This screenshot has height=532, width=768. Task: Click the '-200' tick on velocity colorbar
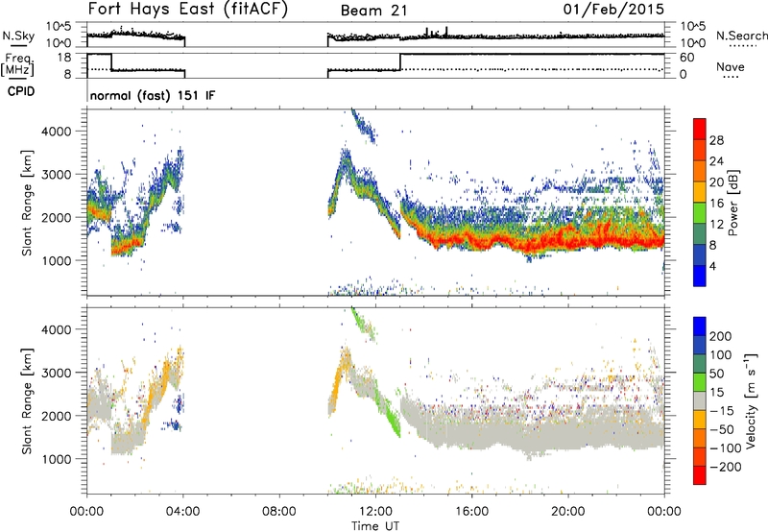click(726, 467)
